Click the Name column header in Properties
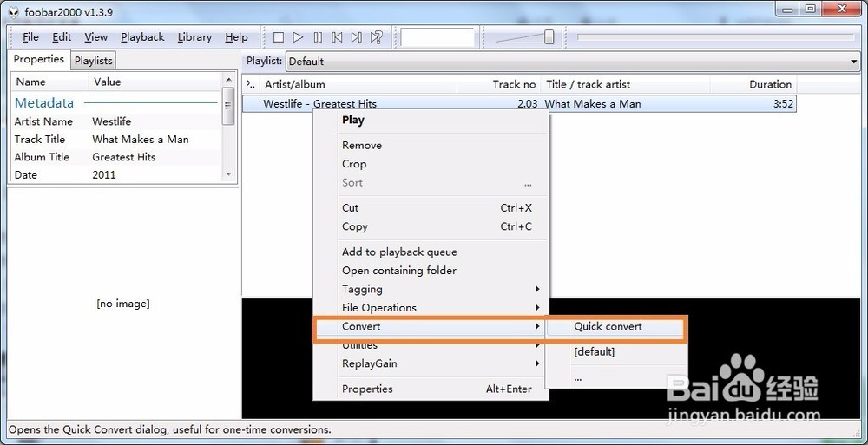 click(49, 82)
